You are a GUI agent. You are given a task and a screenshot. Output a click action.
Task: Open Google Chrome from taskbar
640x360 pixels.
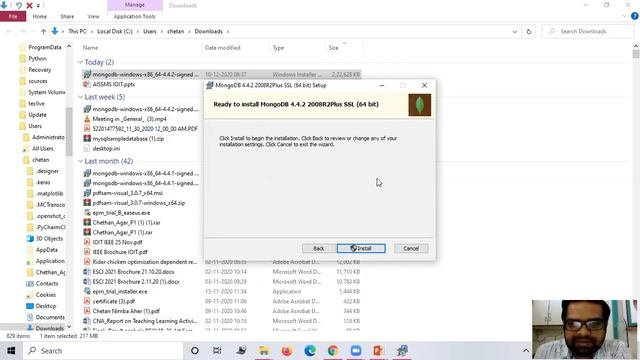(333, 351)
